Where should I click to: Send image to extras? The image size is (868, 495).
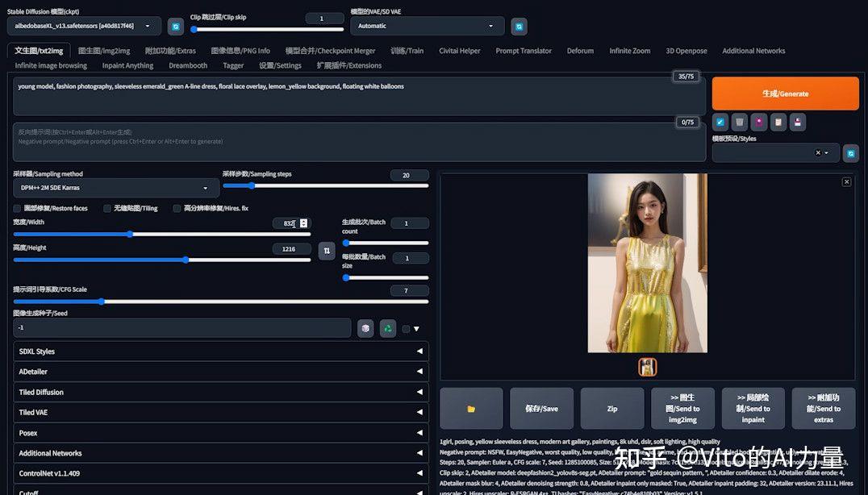click(823, 409)
